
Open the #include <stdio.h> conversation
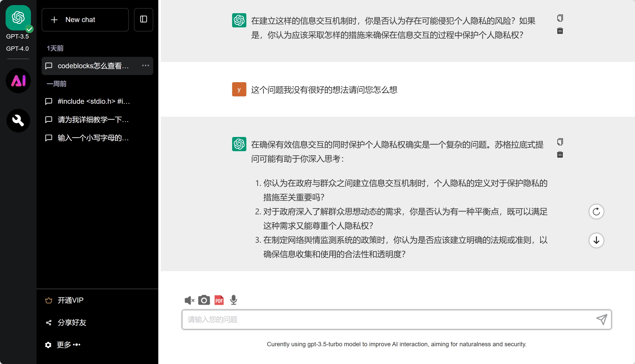(x=94, y=101)
